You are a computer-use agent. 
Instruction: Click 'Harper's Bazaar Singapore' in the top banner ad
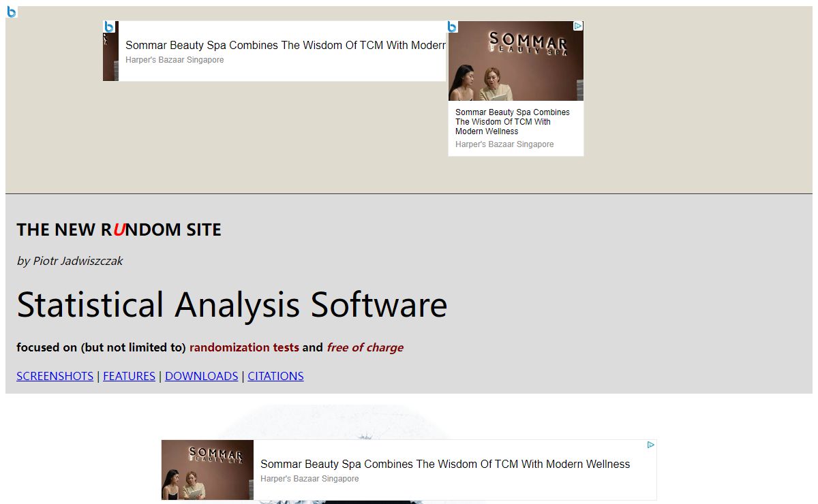(x=175, y=60)
